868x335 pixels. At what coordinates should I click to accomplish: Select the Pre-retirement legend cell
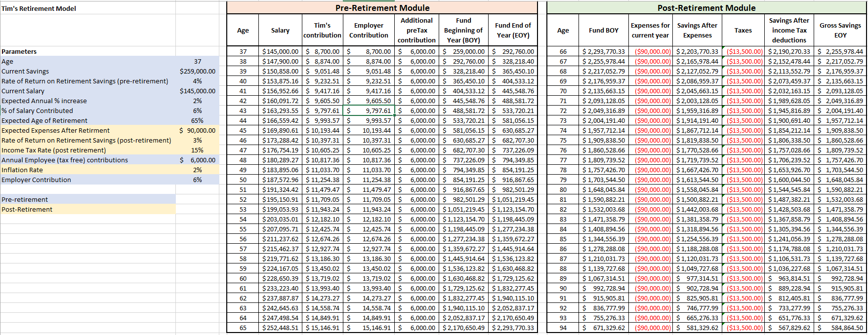click(x=88, y=199)
